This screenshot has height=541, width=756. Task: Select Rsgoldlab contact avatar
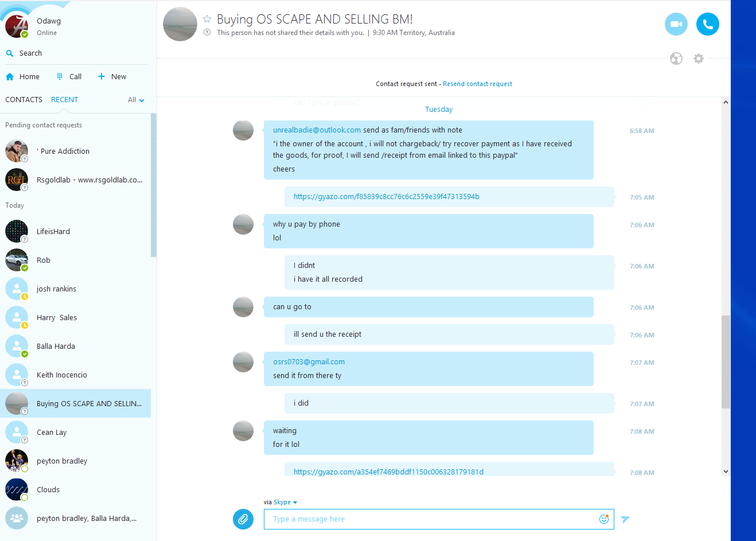click(x=17, y=180)
